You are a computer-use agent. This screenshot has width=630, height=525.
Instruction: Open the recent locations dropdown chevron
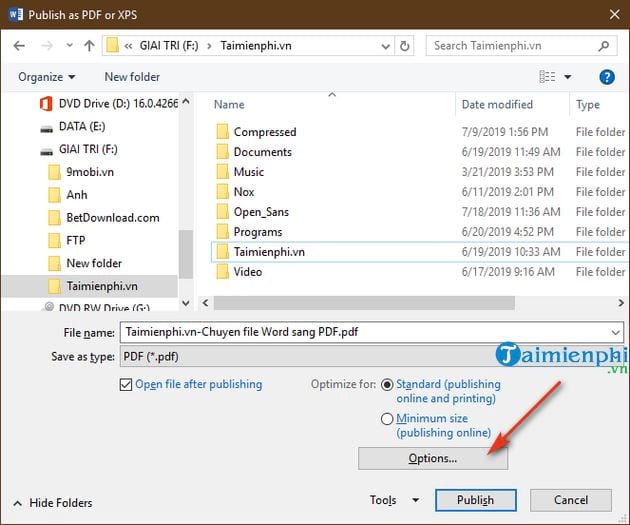point(70,45)
